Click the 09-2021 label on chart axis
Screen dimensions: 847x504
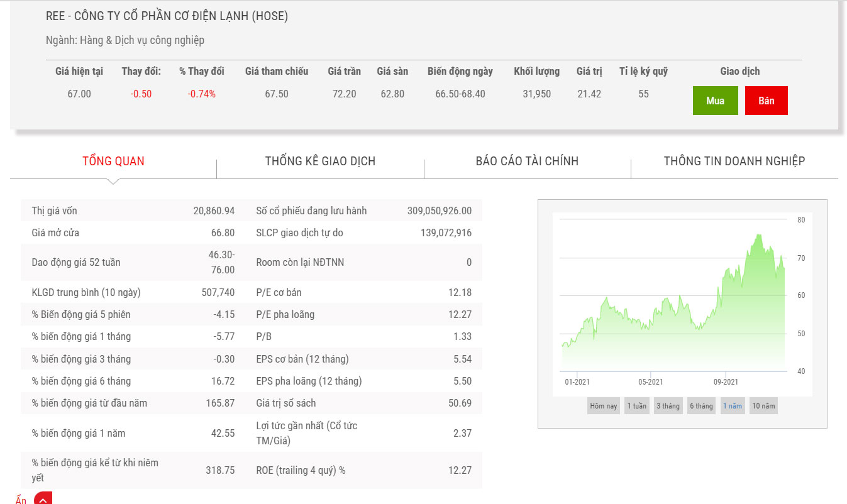(725, 381)
